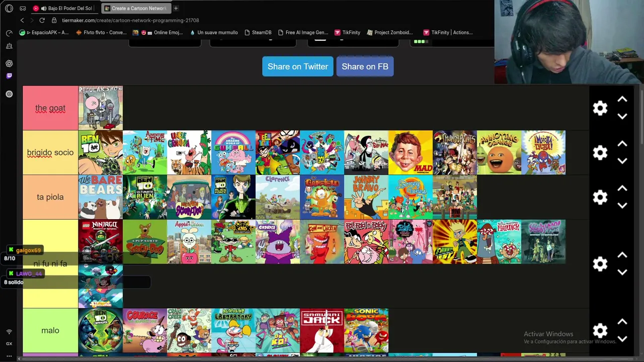Open Flvto converter bookmark
The height and width of the screenshot is (362, 644).
click(x=101, y=32)
